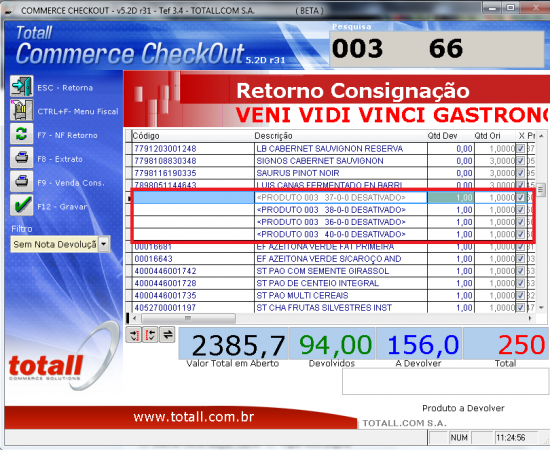Select code 7798116190335

[165, 173]
